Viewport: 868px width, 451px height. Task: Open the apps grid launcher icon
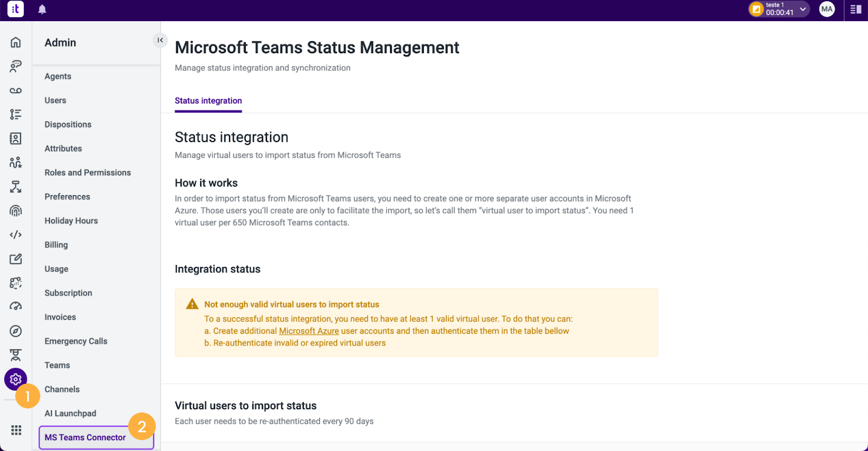(16, 430)
